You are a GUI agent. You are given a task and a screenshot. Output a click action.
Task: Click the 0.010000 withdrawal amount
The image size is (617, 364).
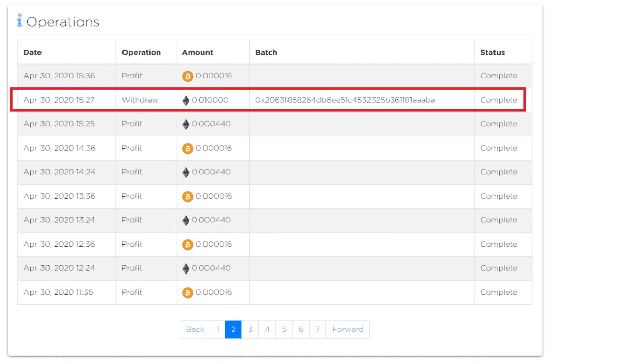(210, 100)
